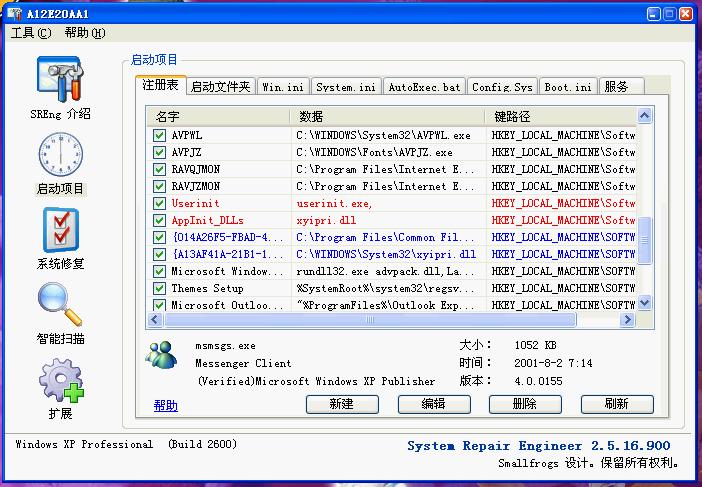Click the list's scroll down arrow
702x487 pixels.
point(644,303)
